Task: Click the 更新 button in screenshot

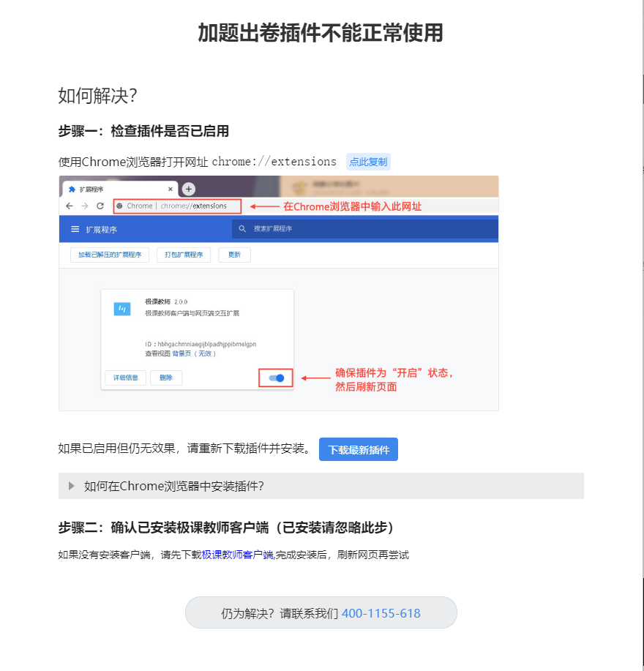Action: click(x=234, y=255)
